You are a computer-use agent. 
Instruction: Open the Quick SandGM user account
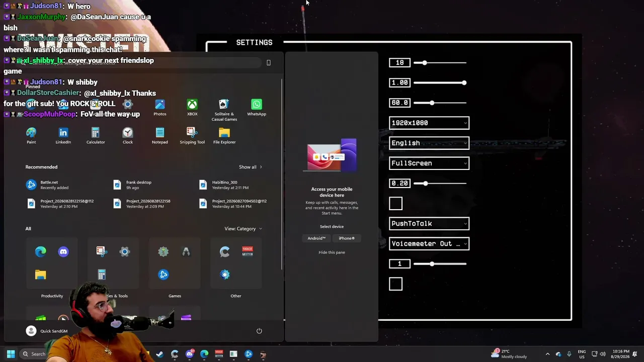tap(47, 331)
